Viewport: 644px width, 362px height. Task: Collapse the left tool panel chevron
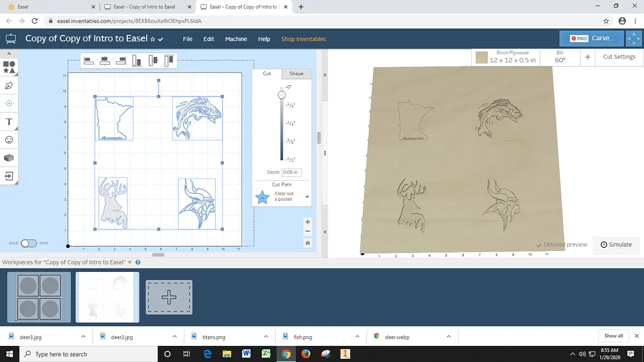[x=9, y=54]
